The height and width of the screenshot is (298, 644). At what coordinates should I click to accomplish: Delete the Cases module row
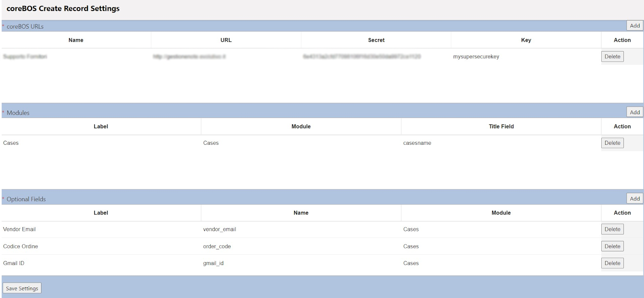coord(612,143)
